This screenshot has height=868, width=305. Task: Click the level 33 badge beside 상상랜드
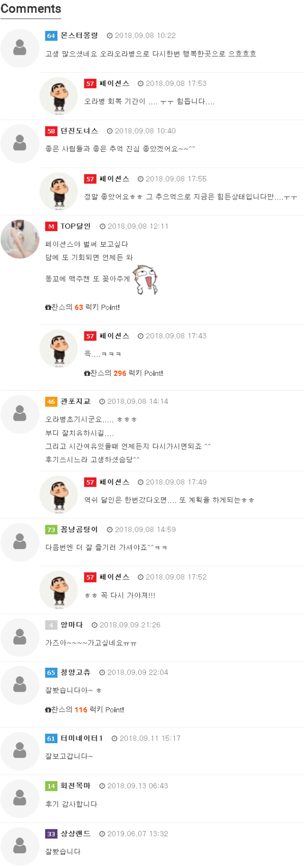[51, 834]
